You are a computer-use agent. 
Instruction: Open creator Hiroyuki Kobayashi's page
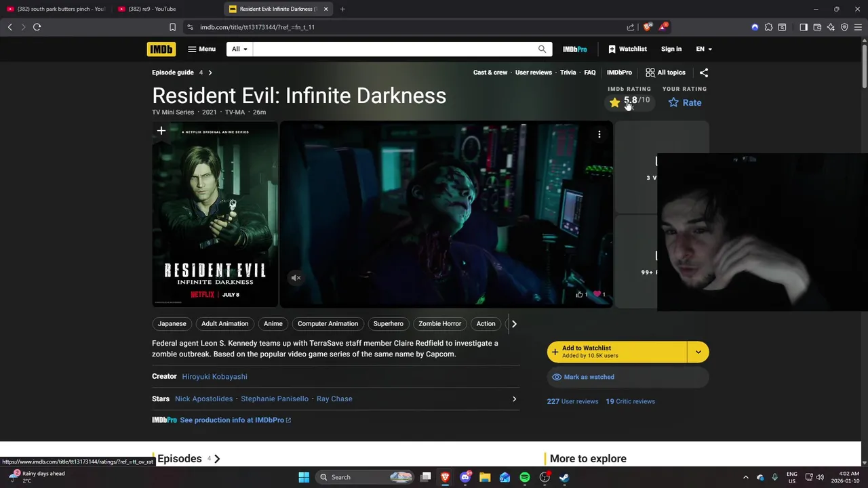(214, 376)
